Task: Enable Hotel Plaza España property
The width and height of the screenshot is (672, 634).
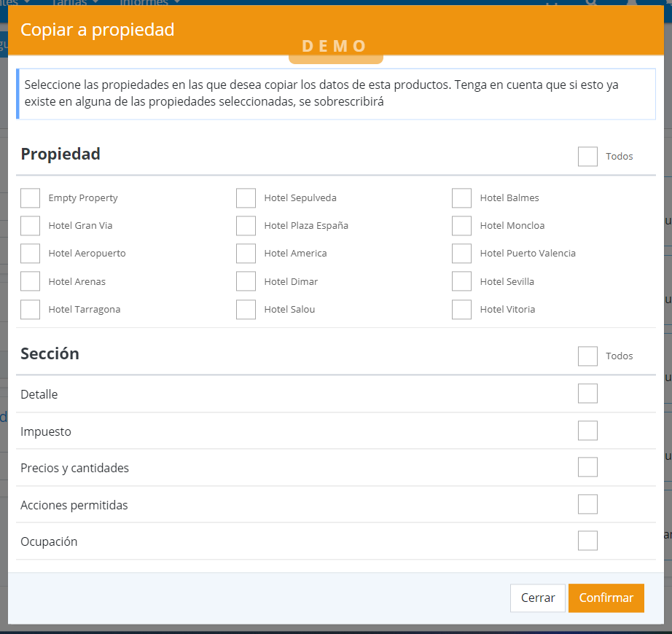Action: [x=246, y=226]
